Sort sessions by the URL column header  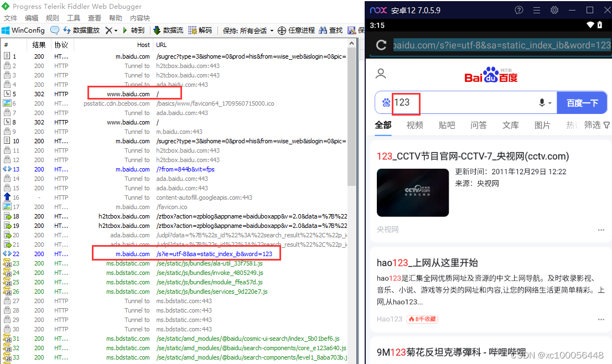(x=250, y=45)
